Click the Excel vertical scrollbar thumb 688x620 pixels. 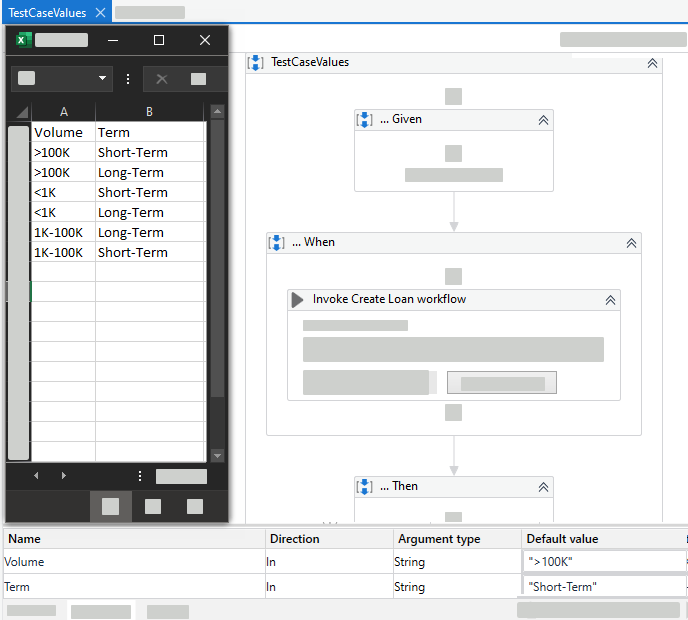coord(217,258)
